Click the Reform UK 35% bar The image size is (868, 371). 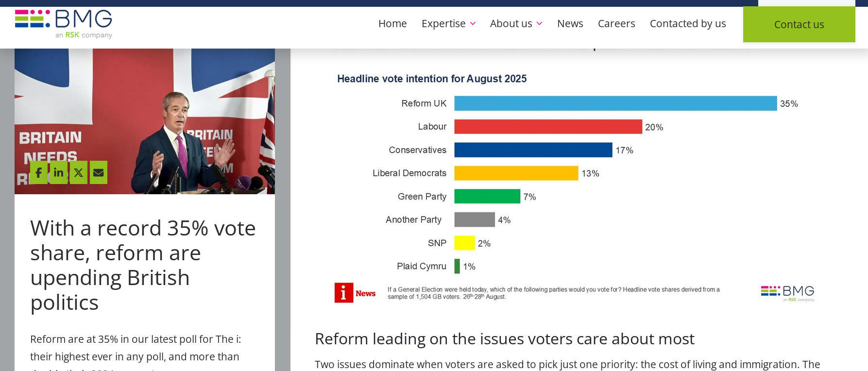[x=615, y=103]
